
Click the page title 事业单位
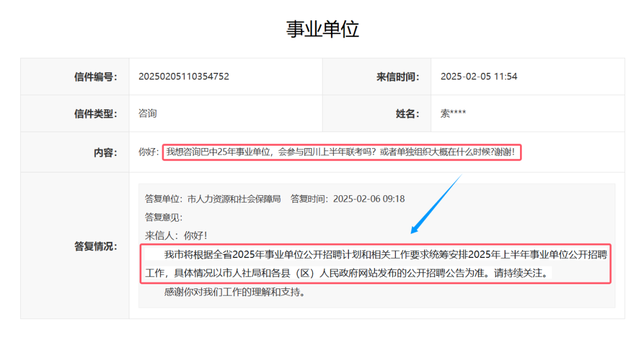tap(323, 29)
